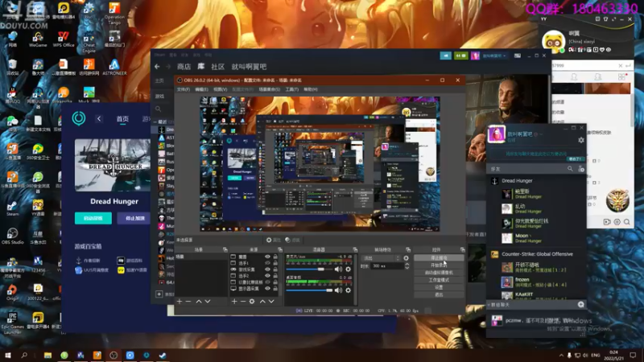The height and width of the screenshot is (362, 644).
Task: Open Steam desktop shortcut icon
Action: click(12, 208)
